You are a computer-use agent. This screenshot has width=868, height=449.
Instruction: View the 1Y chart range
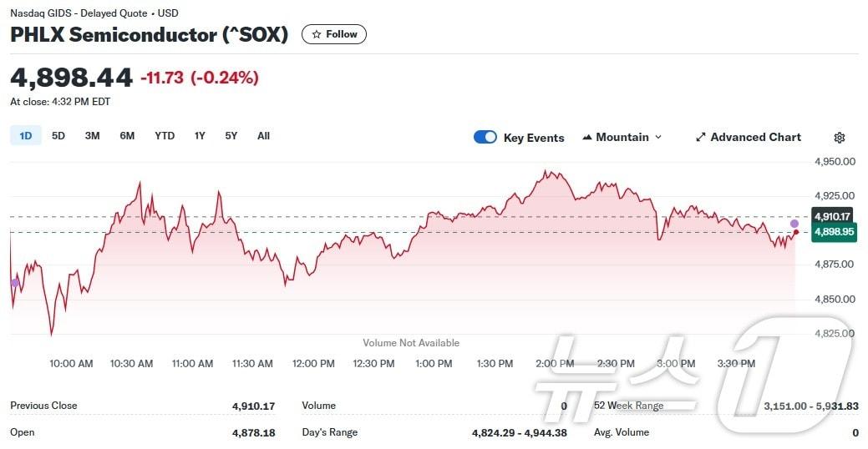pos(200,136)
